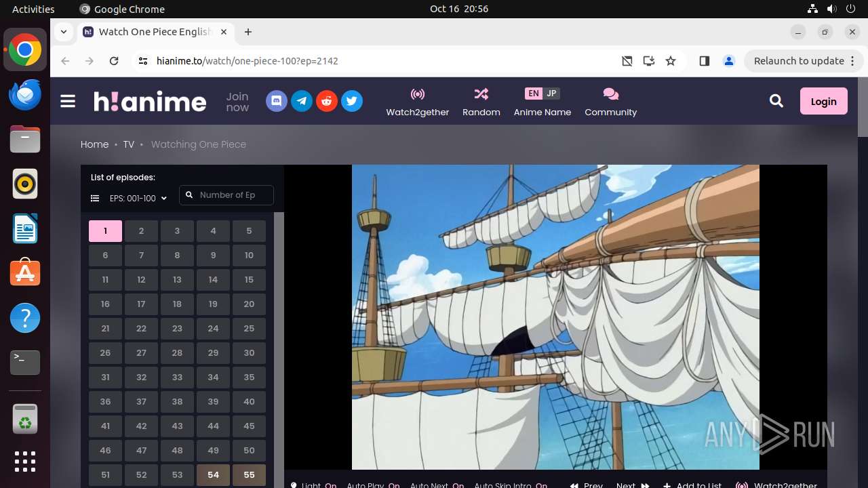View site information icon
This screenshot has height=488, width=868.
[x=142, y=61]
